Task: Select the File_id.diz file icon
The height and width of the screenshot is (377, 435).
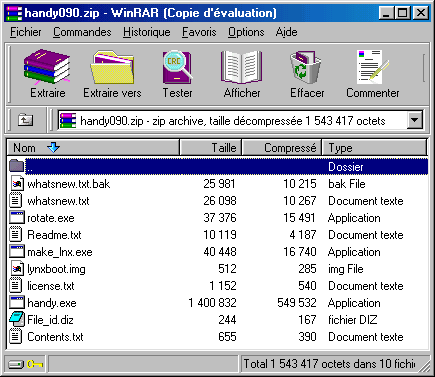Action: point(17,320)
